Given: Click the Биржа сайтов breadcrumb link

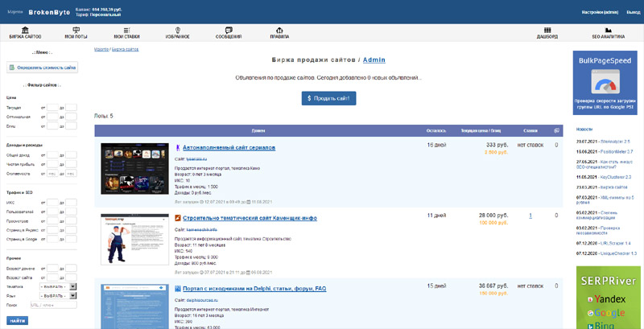Looking at the screenshot, I should point(126,49).
